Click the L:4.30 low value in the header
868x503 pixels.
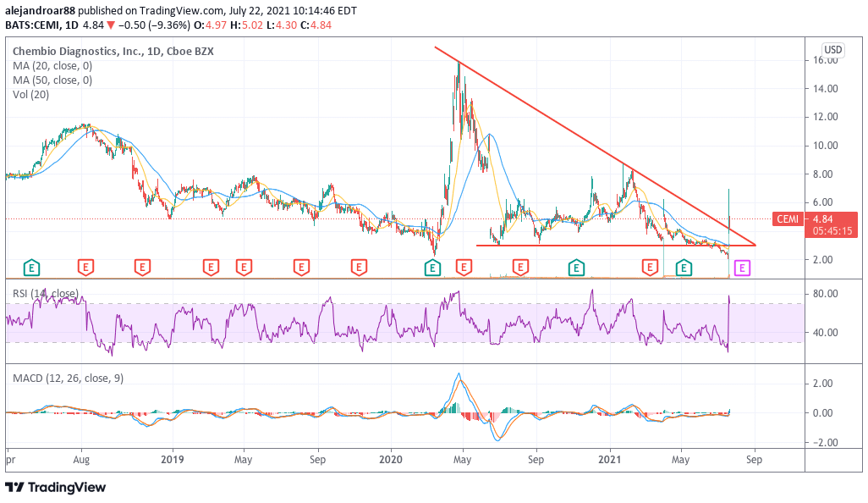click(x=282, y=25)
